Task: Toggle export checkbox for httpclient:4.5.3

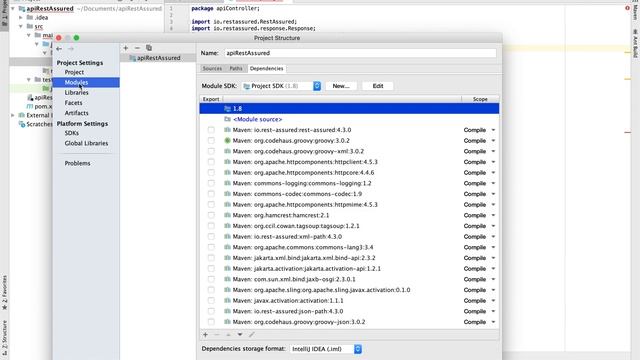Action: pyautogui.click(x=211, y=162)
